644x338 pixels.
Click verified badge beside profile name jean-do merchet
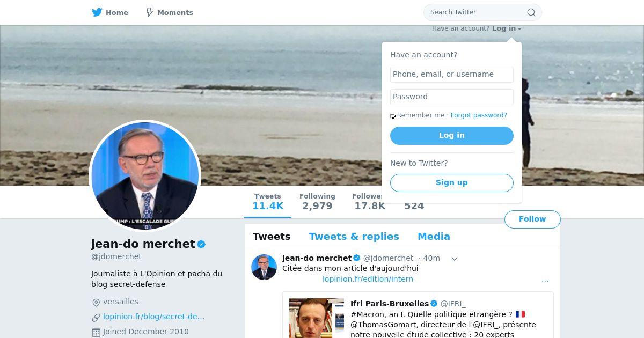click(x=202, y=244)
